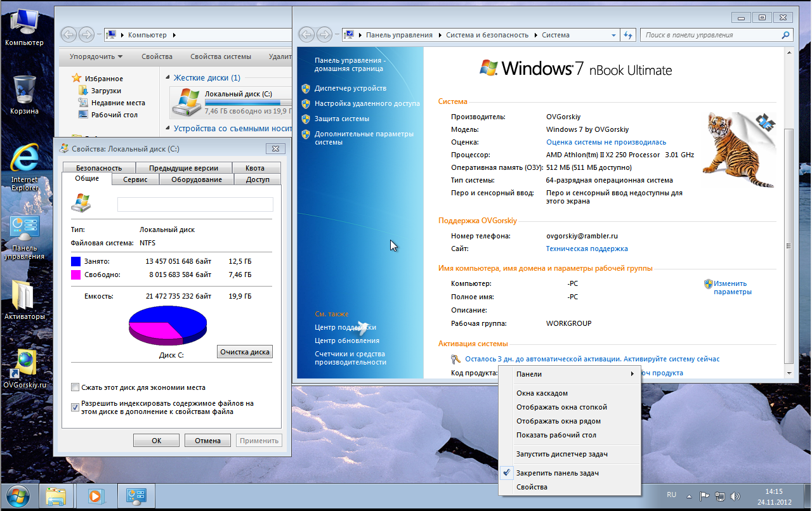Image resolution: width=812 pixels, height=511 pixels.
Task: Refresh the Control Panel address bar
Action: [x=628, y=36]
